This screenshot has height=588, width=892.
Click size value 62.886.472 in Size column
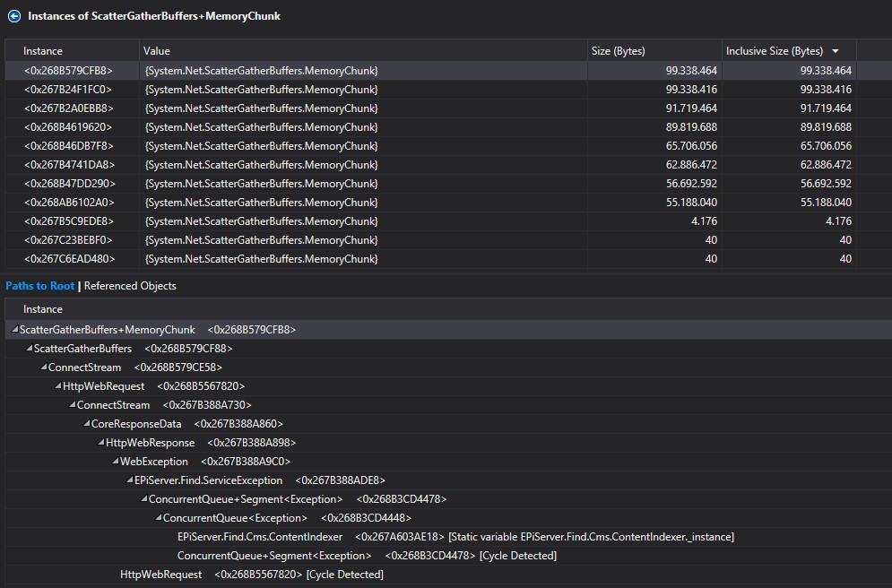(691, 164)
